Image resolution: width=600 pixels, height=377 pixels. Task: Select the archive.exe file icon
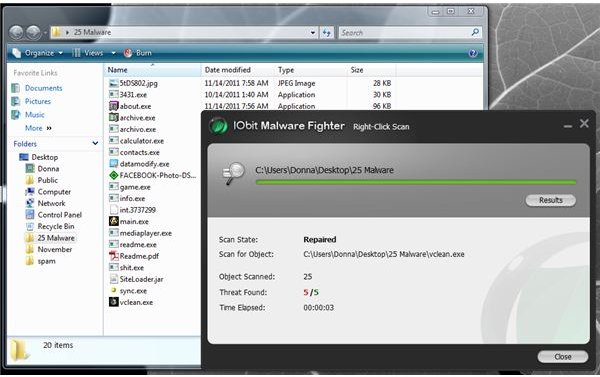coord(114,118)
